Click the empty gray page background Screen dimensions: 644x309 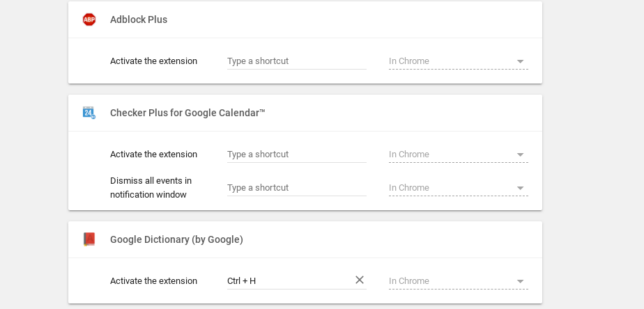(592, 153)
